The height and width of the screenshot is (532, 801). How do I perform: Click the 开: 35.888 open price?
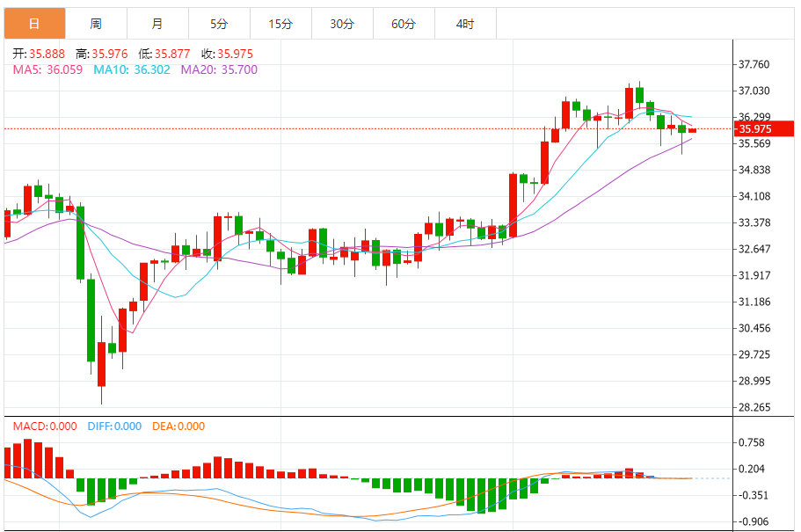coord(39,54)
